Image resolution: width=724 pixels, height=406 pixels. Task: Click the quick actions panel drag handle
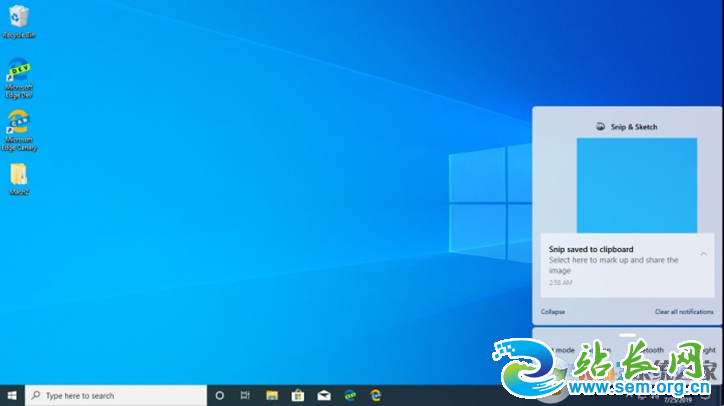(627, 335)
